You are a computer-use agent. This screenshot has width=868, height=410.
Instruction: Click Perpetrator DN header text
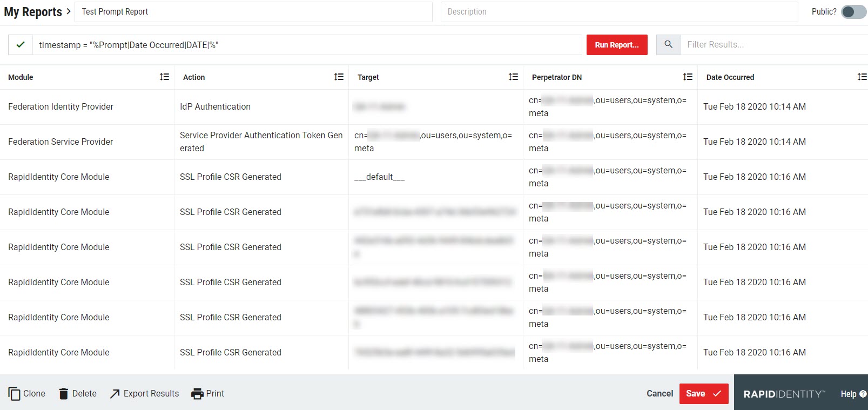(x=557, y=77)
